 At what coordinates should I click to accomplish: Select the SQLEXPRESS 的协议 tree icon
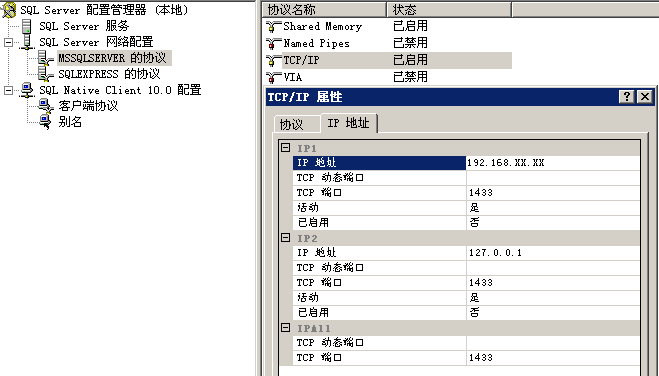[45, 74]
